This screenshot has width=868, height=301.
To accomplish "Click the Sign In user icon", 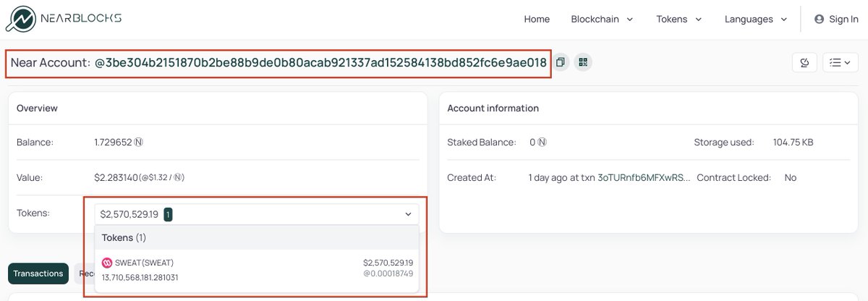I will 819,20.
